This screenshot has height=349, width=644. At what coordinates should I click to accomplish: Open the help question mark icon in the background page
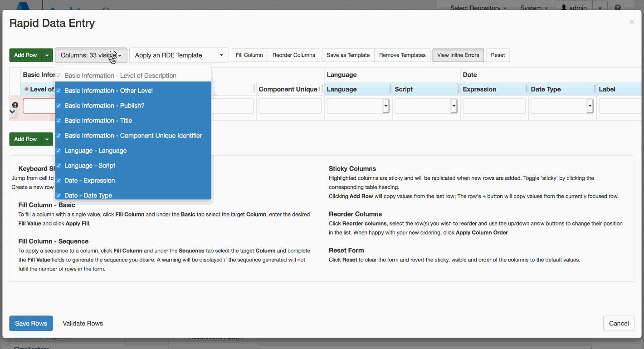pyautogui.click(x=617, y=8)
